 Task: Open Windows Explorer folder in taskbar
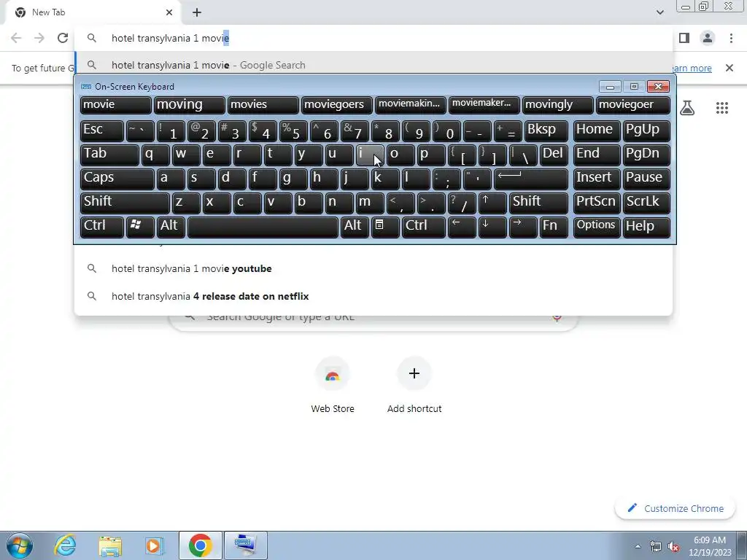110,545
